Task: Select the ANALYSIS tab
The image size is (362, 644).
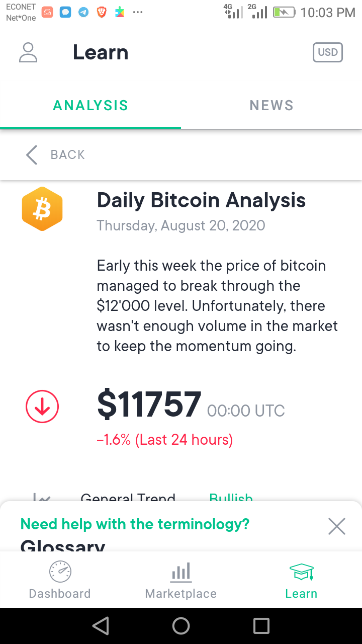Action: (90, 105)
